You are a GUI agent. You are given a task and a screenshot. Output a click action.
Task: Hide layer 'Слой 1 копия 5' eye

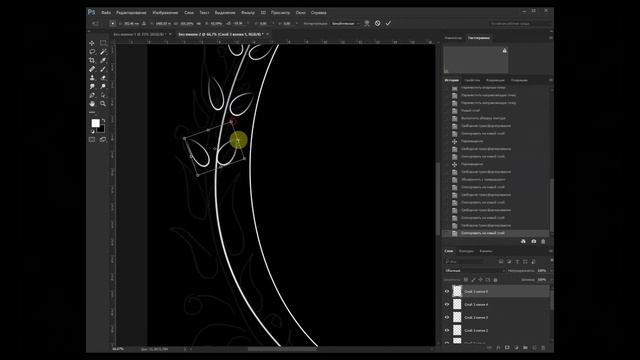point(447,291)
